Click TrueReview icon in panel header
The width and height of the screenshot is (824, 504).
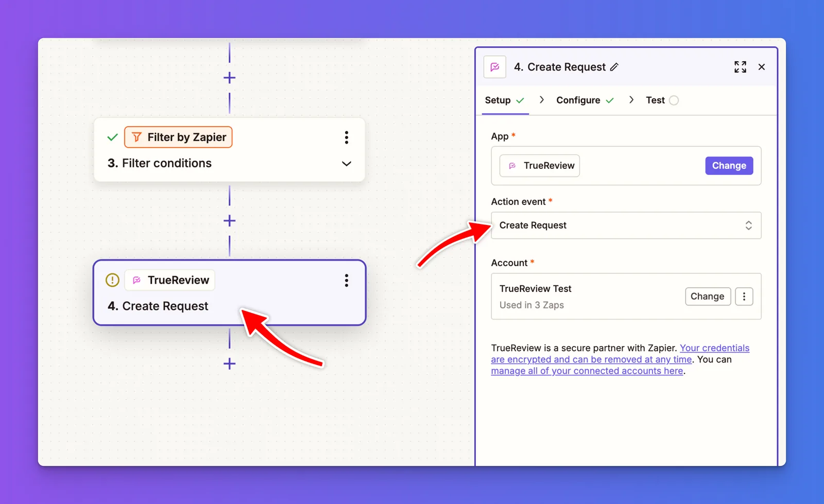(495, 67)
